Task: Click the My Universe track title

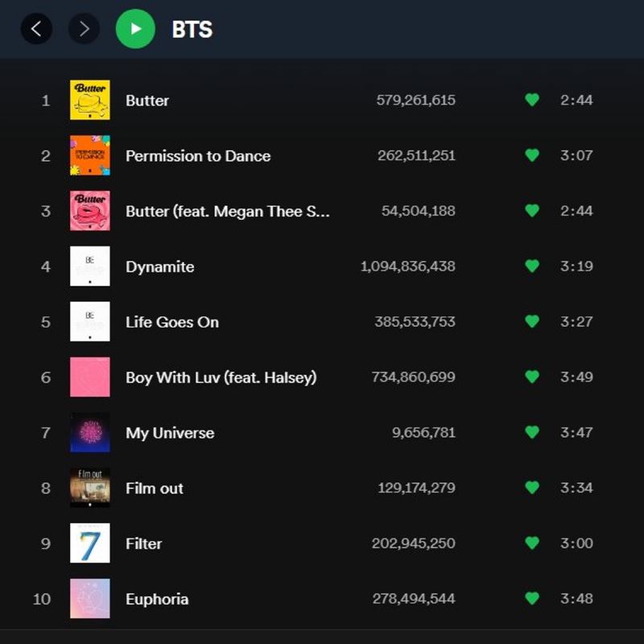Action: pyautogui.click(x=170, y=433)
